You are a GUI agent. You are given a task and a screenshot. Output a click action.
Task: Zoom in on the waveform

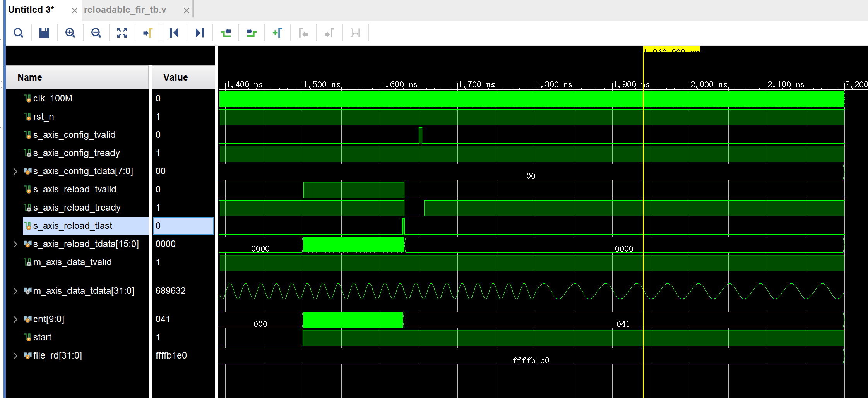point(70,33)
